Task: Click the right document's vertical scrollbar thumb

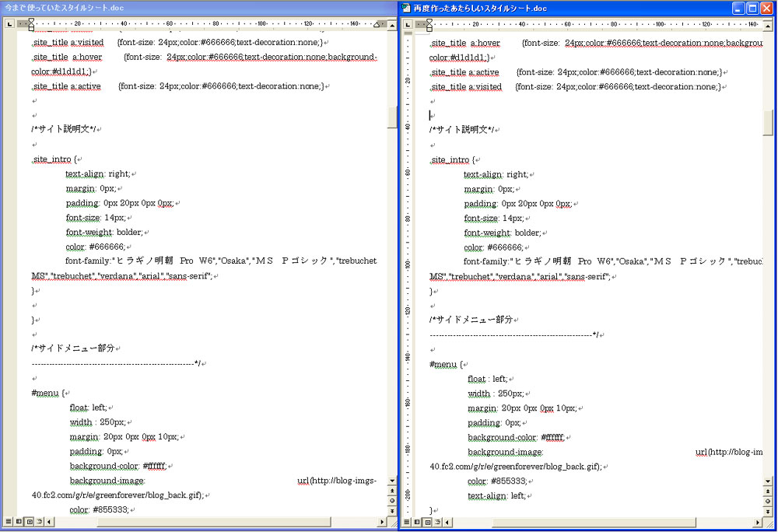Action: 769,122
